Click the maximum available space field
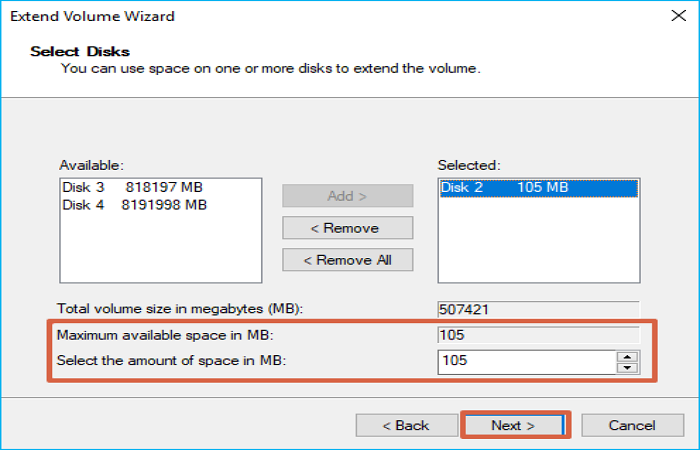700x450 pixels. coord(538,335)
